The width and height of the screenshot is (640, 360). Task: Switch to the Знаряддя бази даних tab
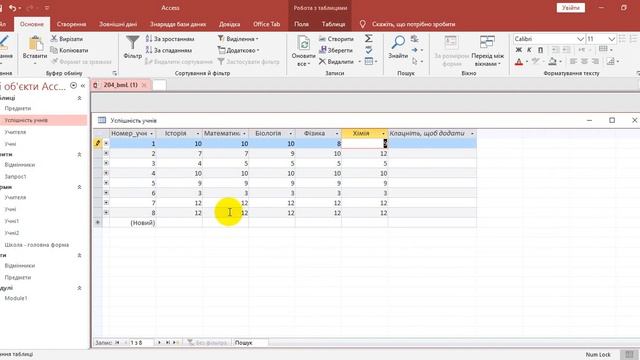(178, 24)
